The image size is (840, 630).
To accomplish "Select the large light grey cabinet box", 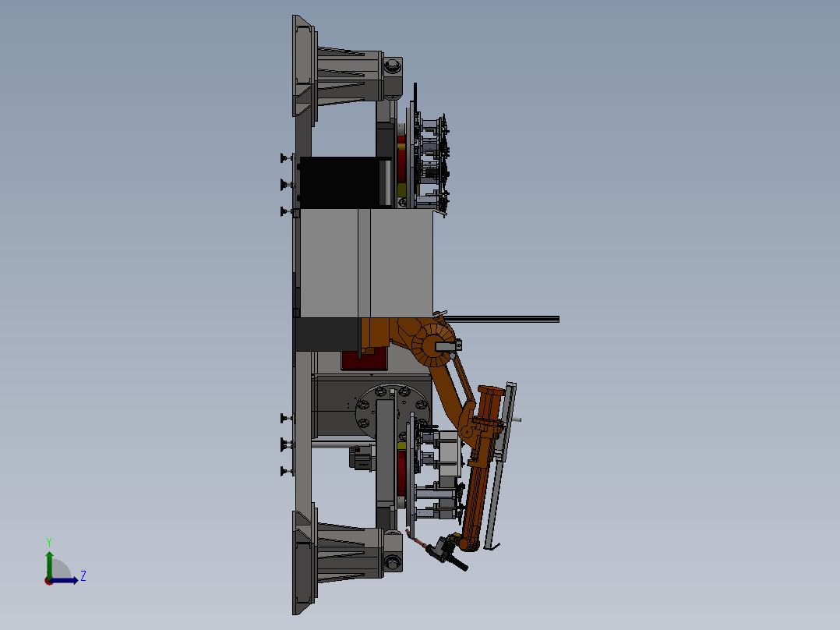I will pos(366,263).
